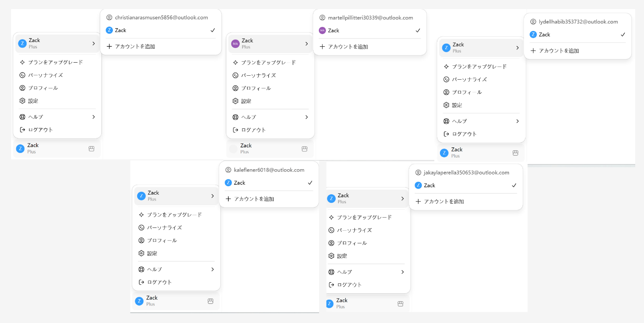Click purple MA avatar under martellpillitteri30339 email
Viewport: 644px width, 323px height.
pyautogui.click(x=322, y=31)
